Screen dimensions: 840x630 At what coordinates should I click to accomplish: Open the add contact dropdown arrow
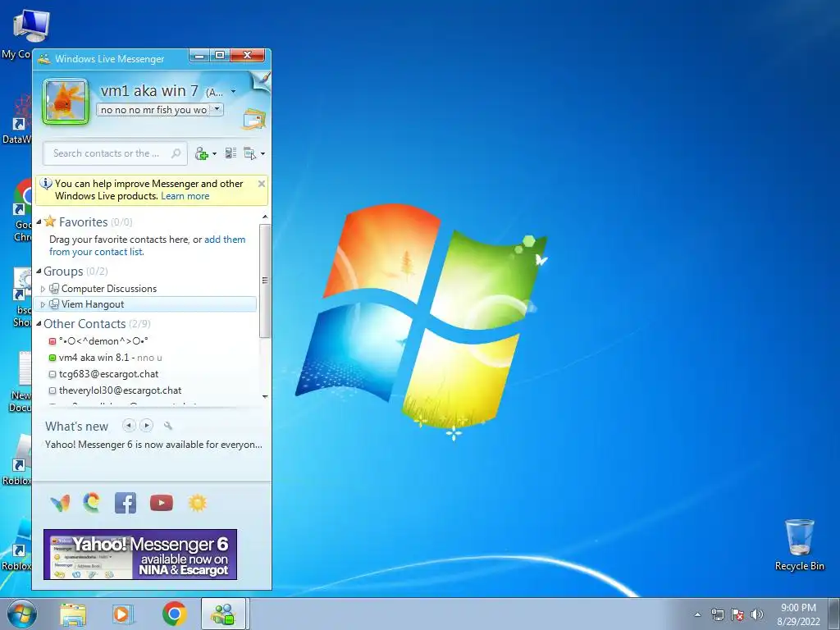tap(214, 154)
